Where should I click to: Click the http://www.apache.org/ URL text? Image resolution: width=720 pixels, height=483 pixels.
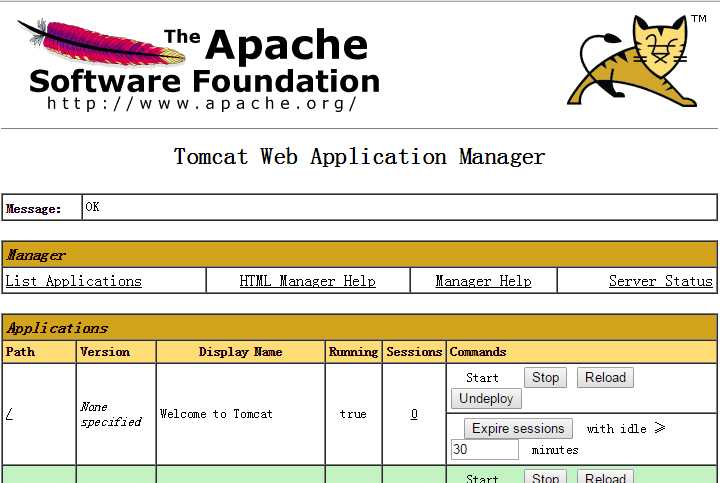(x=202, y=104)
